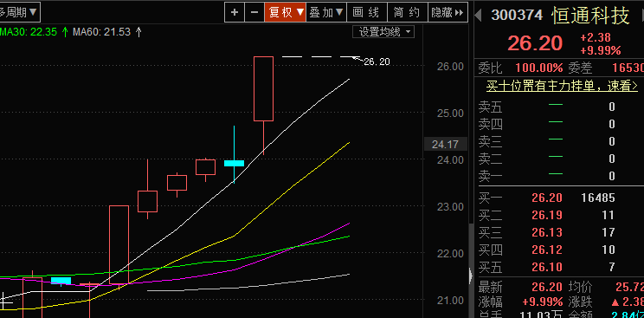The image size is (644, 318).
Task: Click the cyan doji candlestick near 24.00
Action: (234, 163)
